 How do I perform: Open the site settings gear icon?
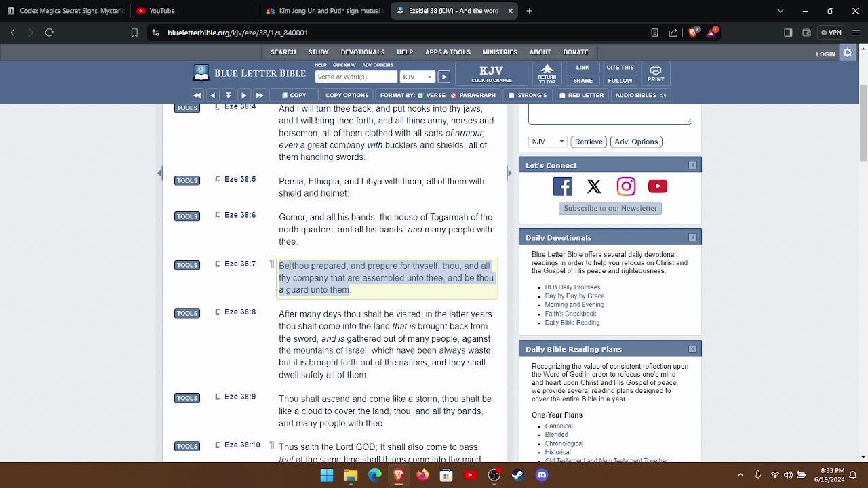(x=848, y=53)
